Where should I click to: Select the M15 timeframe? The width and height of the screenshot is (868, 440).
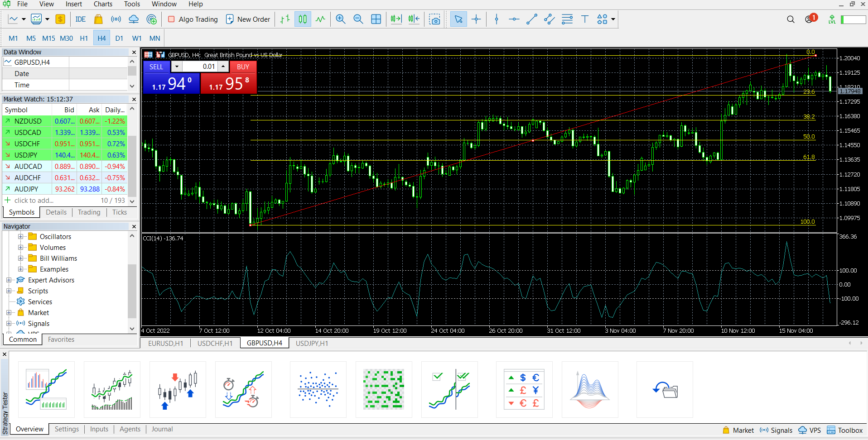pyautogui.click(x=48, y=38)
